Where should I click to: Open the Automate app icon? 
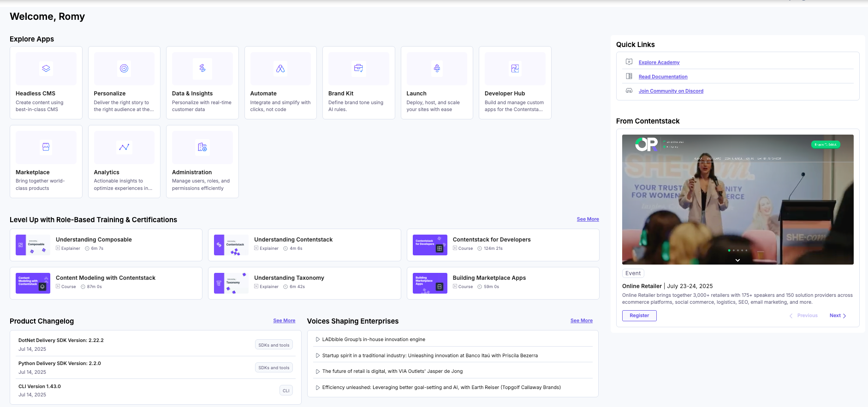point(280,68)
